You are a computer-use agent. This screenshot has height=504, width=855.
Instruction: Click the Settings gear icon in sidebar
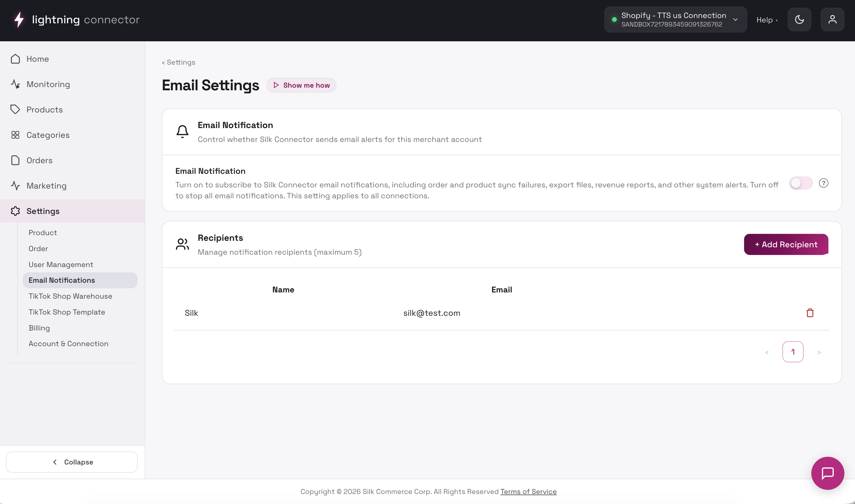tap(15, 211)
